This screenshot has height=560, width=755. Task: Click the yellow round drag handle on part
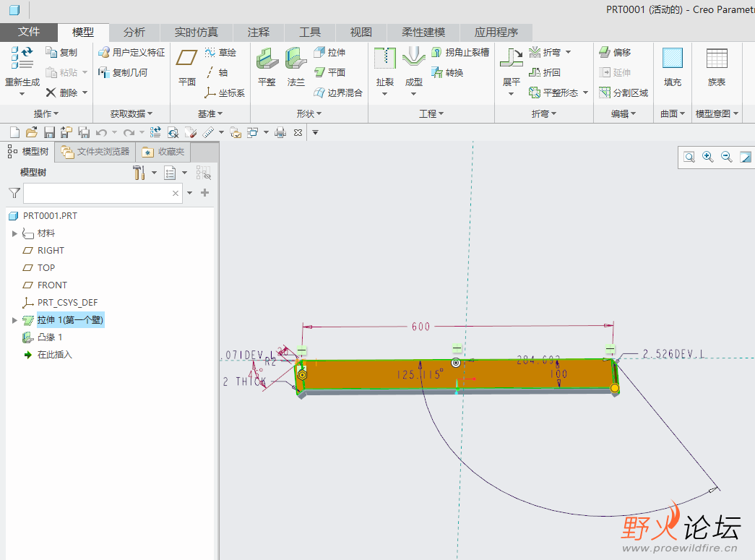615,388
